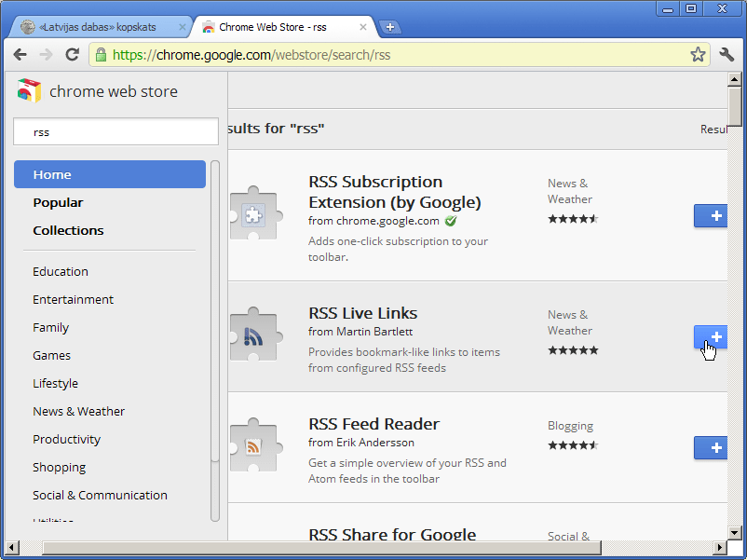Open RSS Subscription Extension (by Google) title

pos(395,192)
